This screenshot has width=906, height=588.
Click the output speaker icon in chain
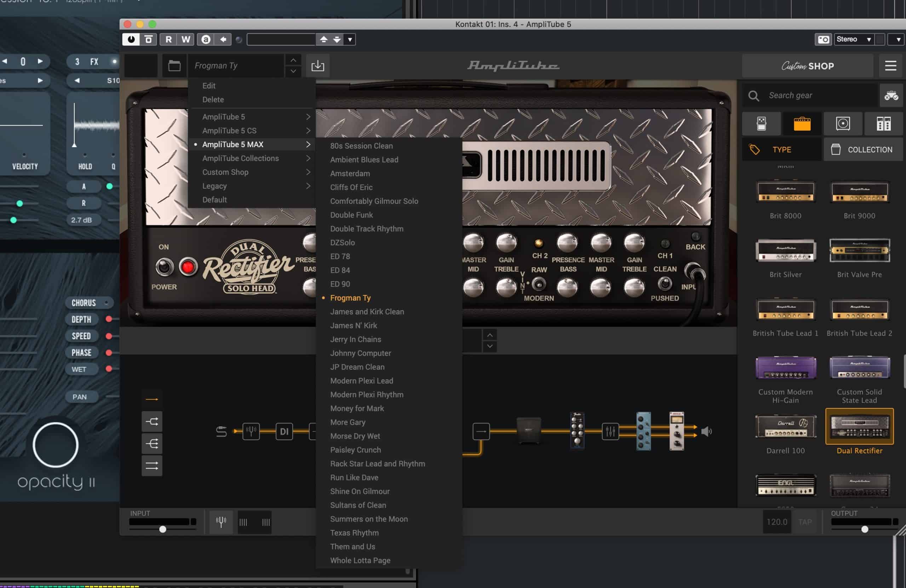click(x=706, y=431)
